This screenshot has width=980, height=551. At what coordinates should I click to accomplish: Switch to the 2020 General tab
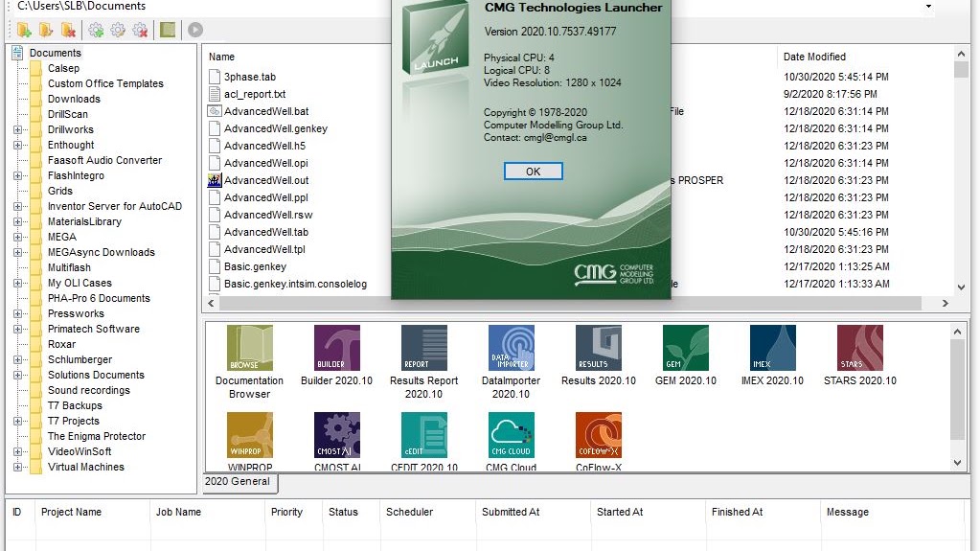(x=240, y=482)
